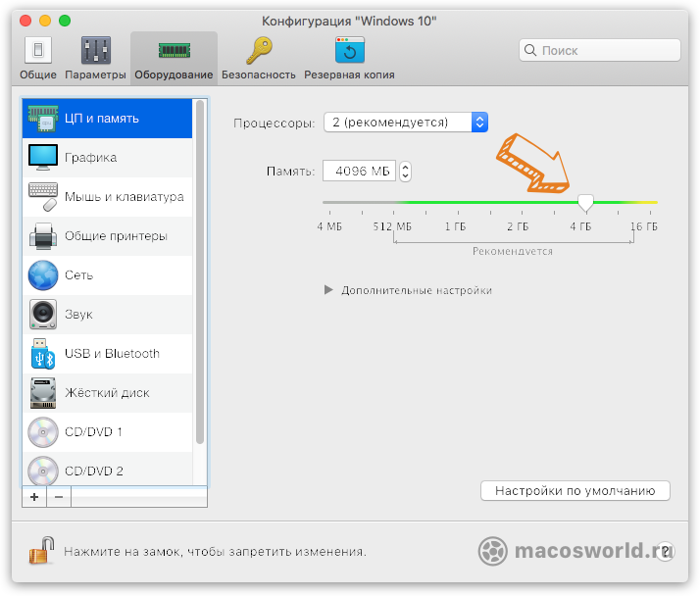
Task: Click the hard disk drive icon
Action: click(43, 393)
